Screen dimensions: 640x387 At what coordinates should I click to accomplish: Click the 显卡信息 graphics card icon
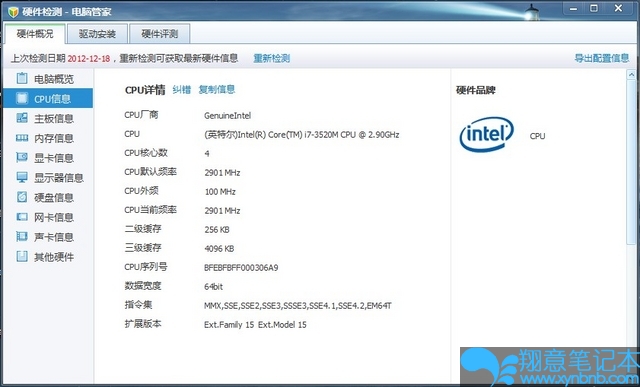point(22,158)
